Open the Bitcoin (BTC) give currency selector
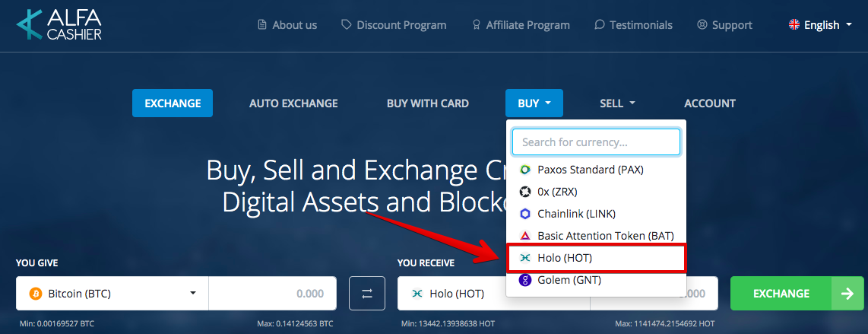The width and height of the screenshot is (868, 334). click(112, 294)
